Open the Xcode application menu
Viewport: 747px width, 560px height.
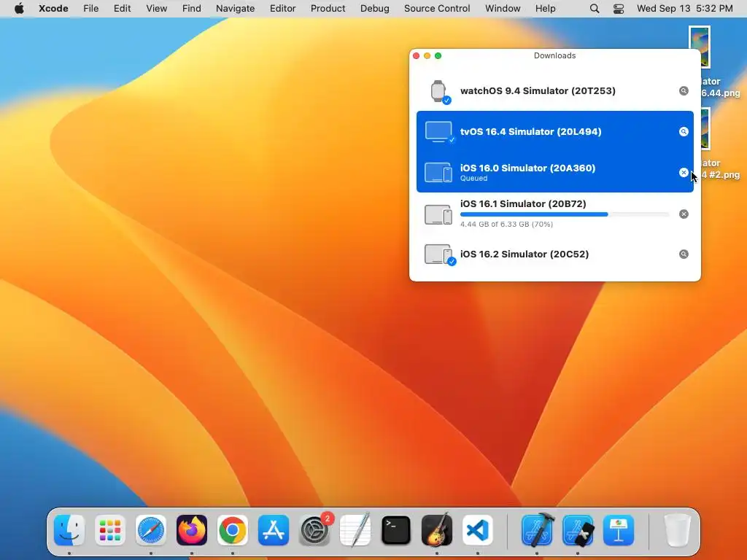(x=53, y=9)
